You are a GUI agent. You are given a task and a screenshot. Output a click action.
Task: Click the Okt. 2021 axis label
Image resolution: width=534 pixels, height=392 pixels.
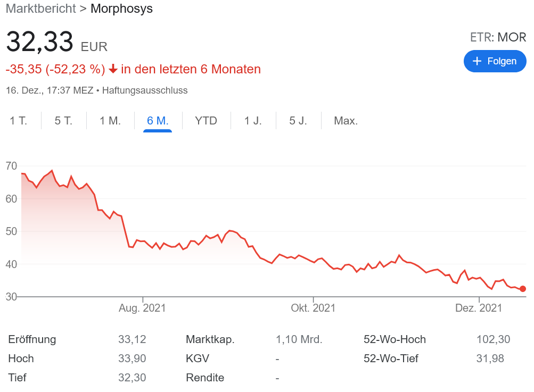pyautogui.click(x=313, y=308)
